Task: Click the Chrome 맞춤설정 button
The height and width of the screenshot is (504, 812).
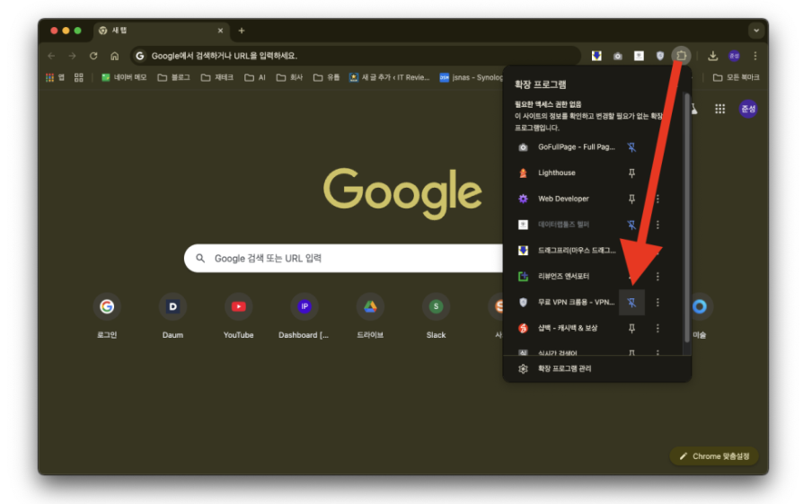Action: [714, 456]
